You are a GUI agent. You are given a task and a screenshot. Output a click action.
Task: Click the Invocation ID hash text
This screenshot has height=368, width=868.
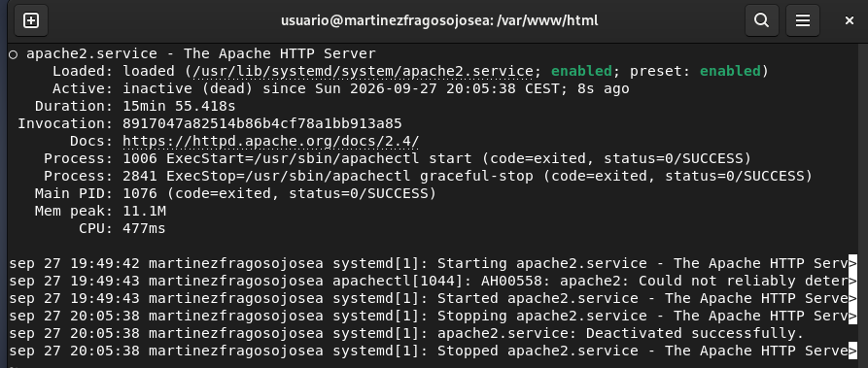pos(261,123)
